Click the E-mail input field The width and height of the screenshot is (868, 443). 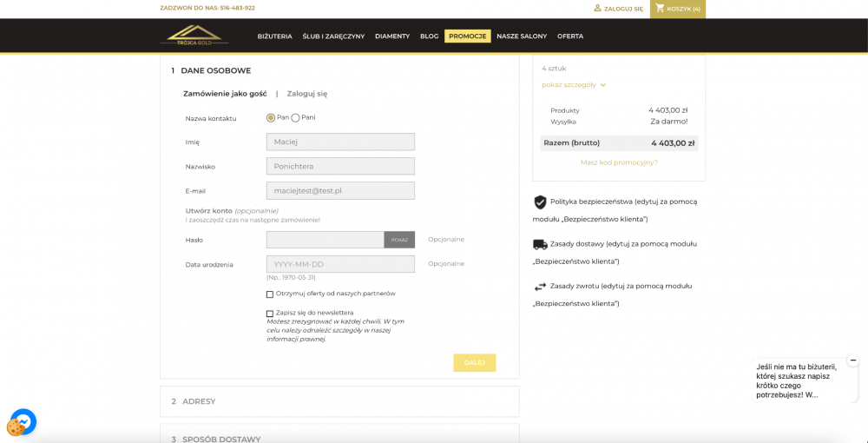click(340, 190)
